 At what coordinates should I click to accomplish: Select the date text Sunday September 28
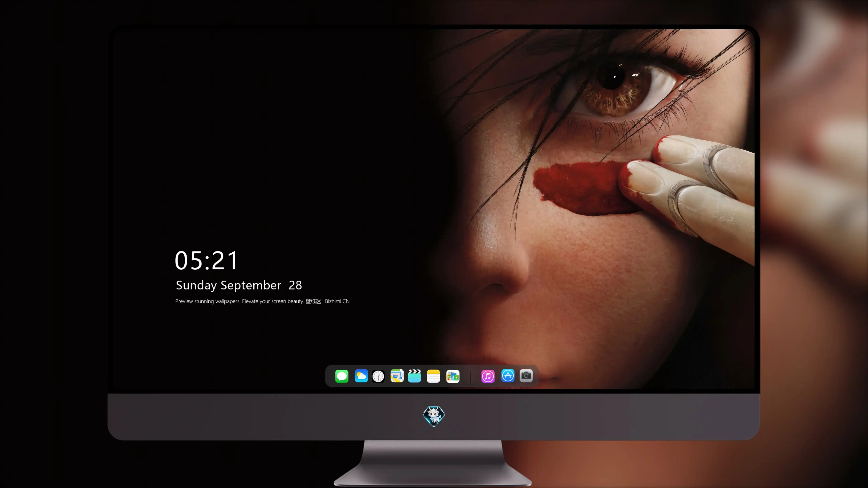point(239,285)
